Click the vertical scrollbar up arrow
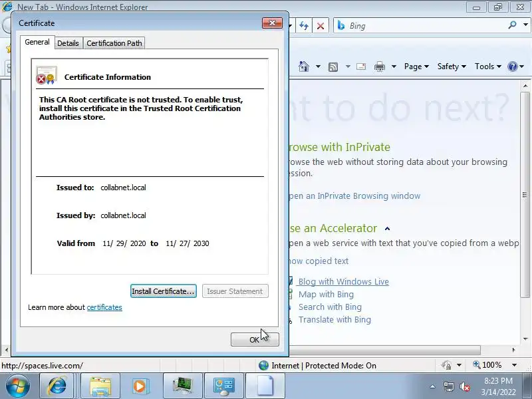 click(x=525, y=86)
